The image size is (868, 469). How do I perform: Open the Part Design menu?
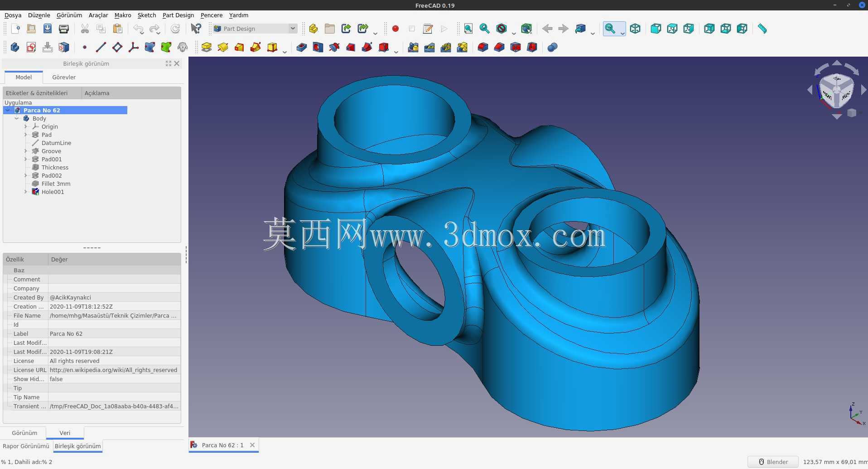[178, 15]
